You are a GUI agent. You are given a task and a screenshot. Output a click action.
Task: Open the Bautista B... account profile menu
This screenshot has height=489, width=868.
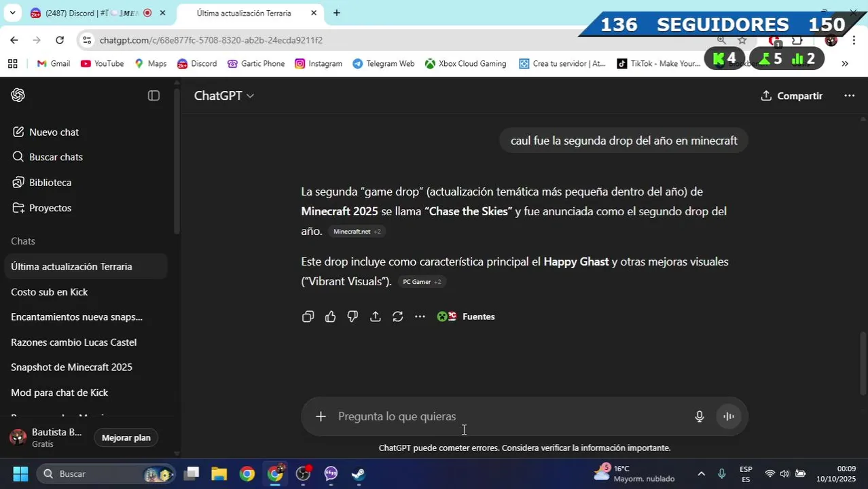pyautogui.click(x=48, y=438)
